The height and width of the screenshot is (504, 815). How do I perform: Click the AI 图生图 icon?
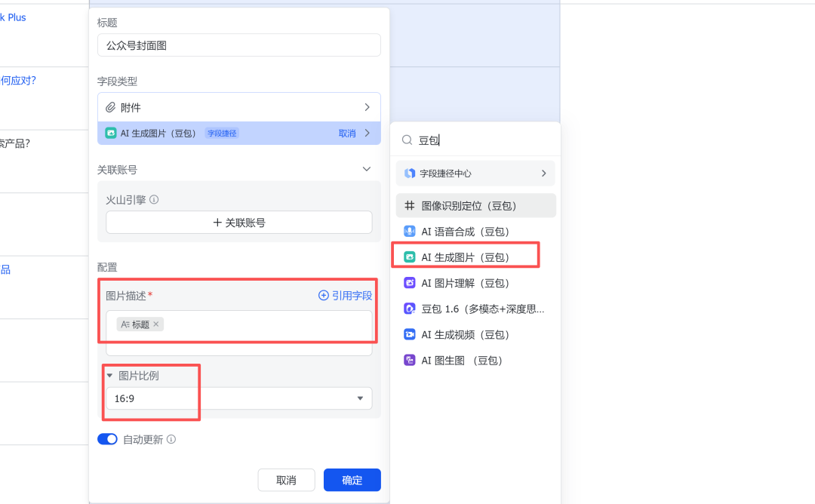pyautogui.click(x=410, y=360)
